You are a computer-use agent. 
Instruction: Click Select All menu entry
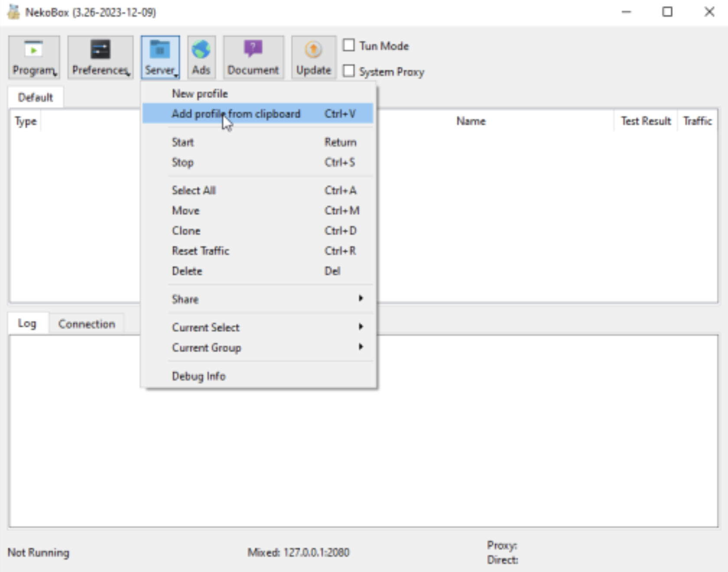[258, 190]
